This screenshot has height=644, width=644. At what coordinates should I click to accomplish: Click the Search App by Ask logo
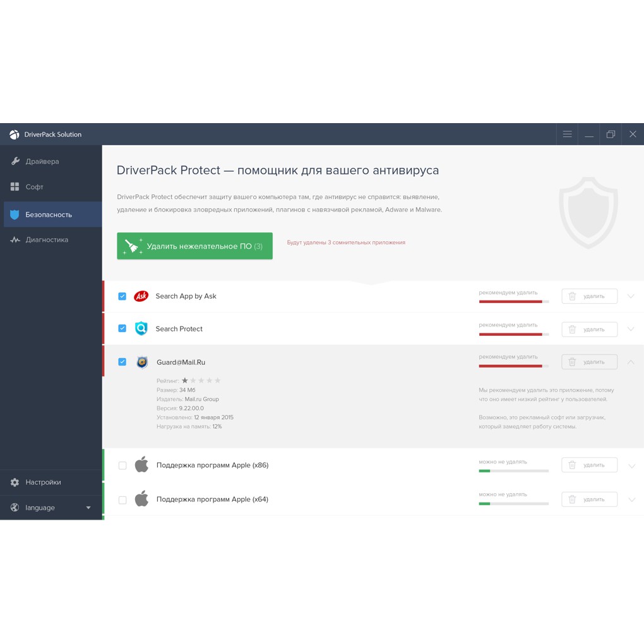pos(141,296)
